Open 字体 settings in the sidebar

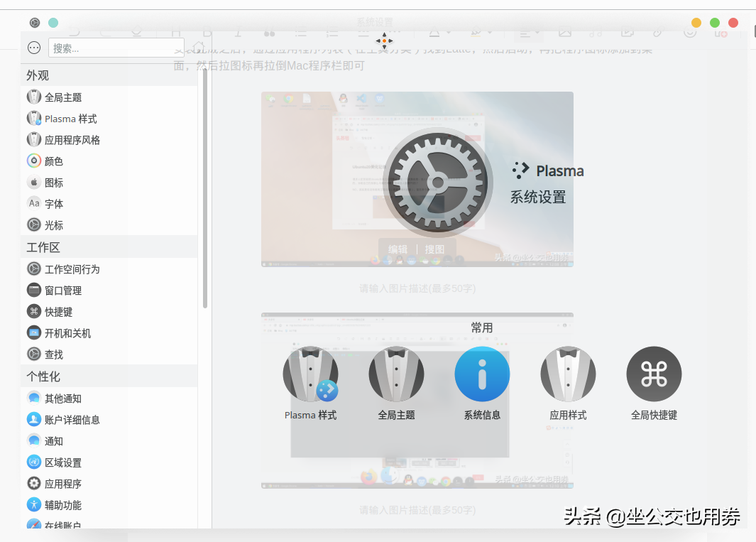click(x=109, y=204)
